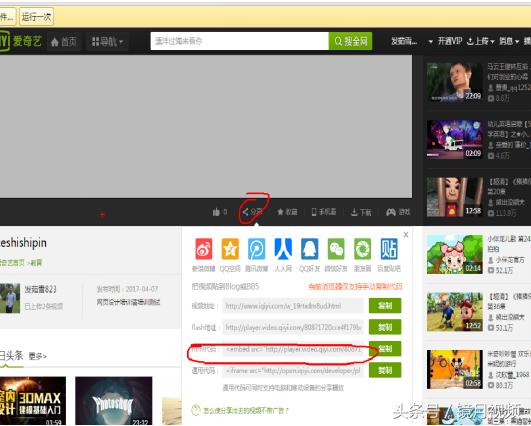Share to Sina Weibo icon
The image size is (531, 426).
point(204,249)
